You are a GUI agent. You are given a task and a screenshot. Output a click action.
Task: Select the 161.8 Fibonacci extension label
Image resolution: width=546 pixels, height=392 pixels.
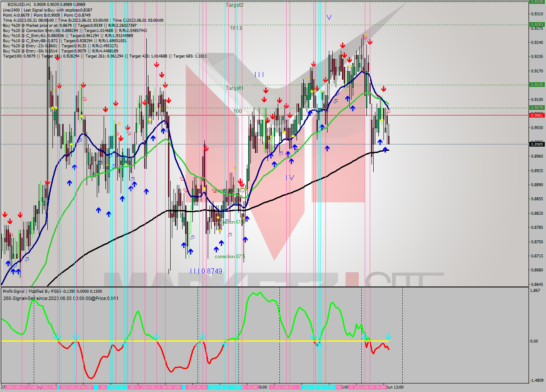[236, 28]
